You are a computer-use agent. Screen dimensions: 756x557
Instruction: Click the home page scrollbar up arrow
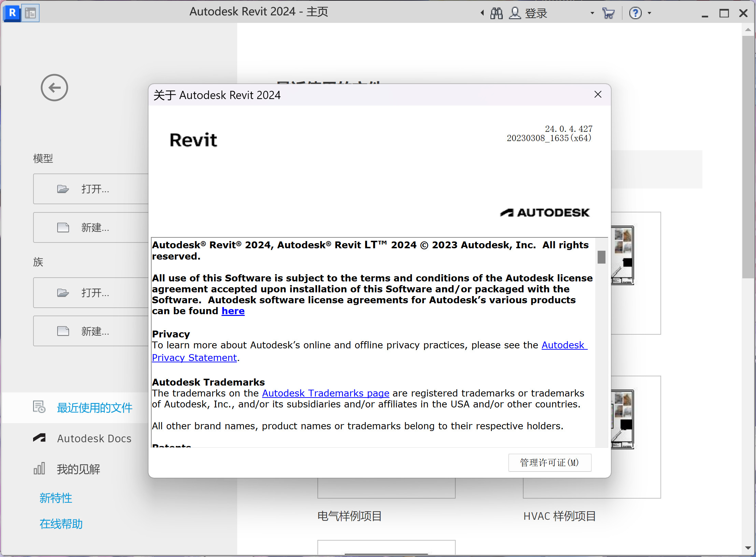coord(748,30)
